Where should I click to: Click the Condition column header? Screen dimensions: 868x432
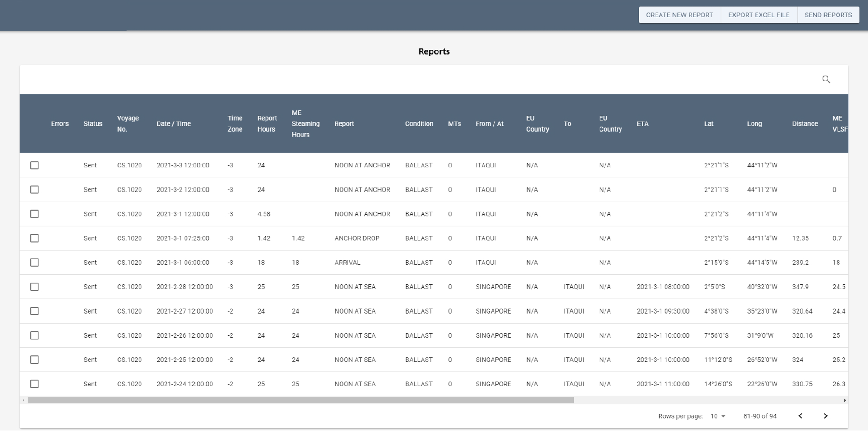[x=419, y=124]
